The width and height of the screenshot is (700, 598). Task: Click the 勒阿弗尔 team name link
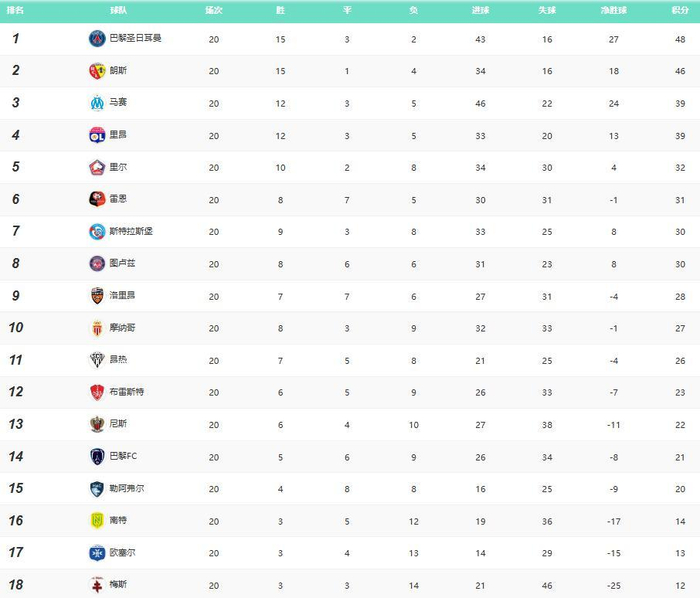click(126, 489)
